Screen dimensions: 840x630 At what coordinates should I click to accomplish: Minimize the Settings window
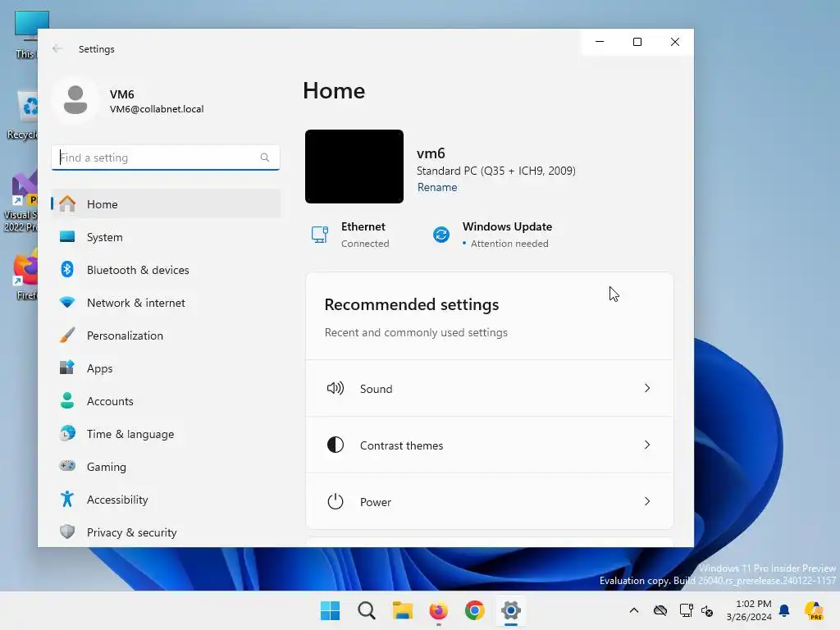coord(600,42)
